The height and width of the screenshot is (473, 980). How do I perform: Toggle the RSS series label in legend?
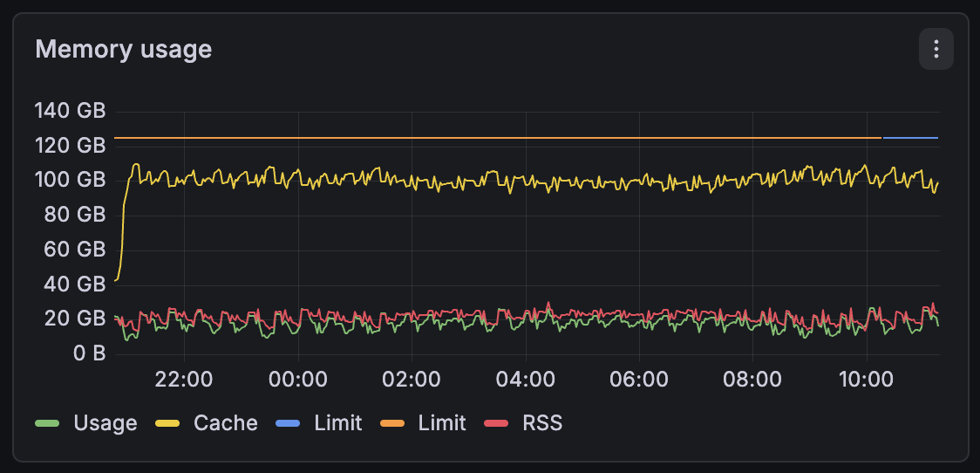click(x=542, y=423)
